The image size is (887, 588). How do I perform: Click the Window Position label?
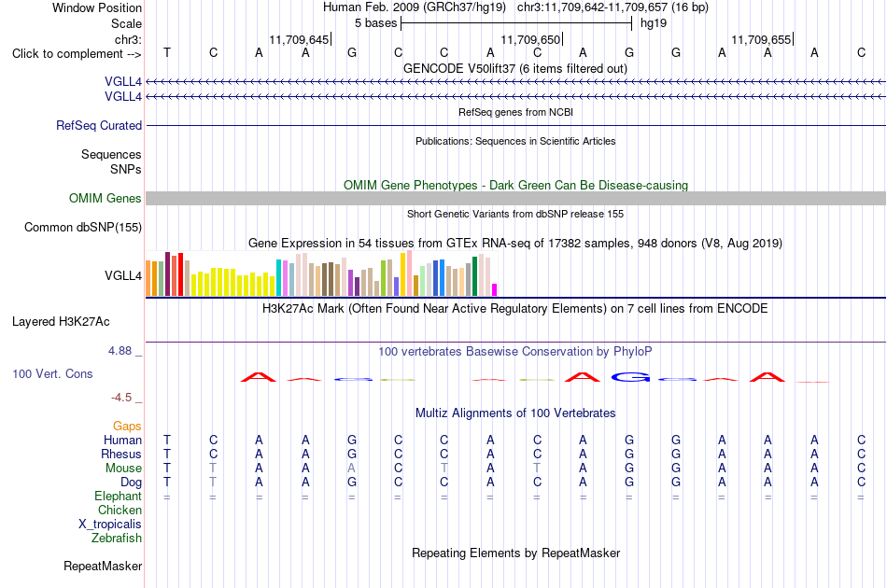coord(97,7)
